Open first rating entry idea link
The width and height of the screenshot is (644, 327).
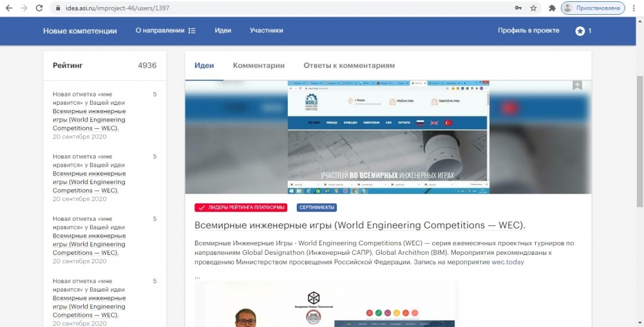coord(89,119)
